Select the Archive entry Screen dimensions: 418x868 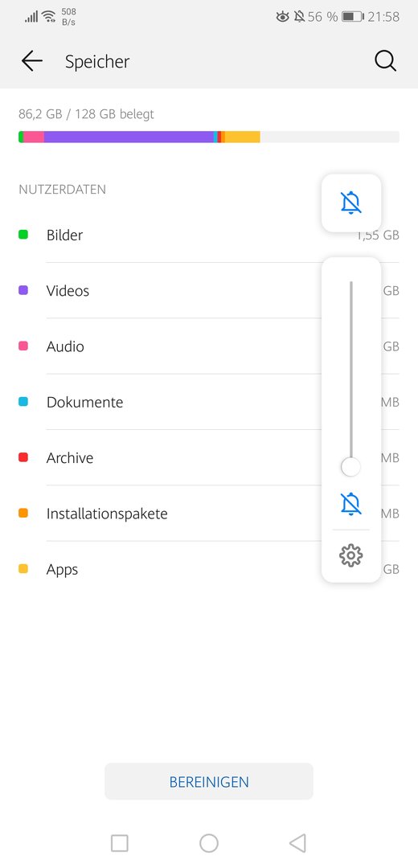tap(209, 458)
